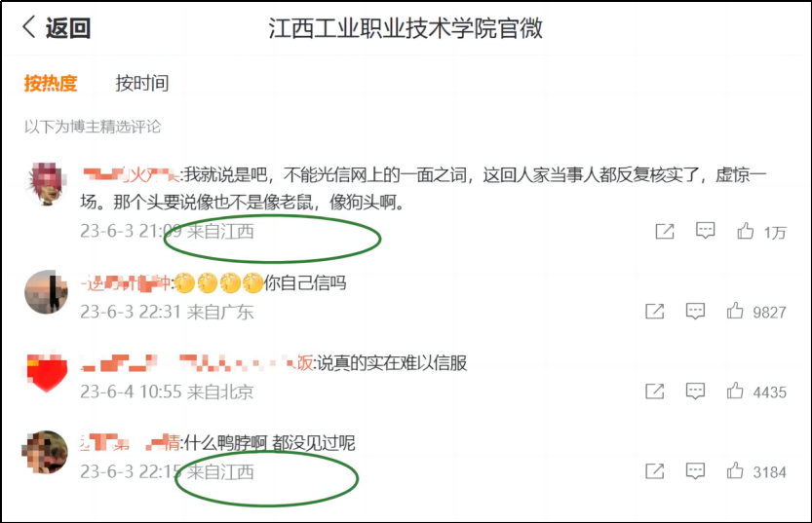This screenshot has width=812, height=523.
Task: Like the comment with 3184 likes
Action: [x=735, y=470]
